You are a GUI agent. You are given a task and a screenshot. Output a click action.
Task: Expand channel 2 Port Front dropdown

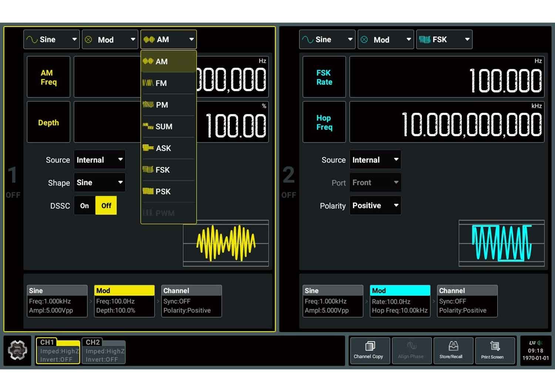point(375,182)
